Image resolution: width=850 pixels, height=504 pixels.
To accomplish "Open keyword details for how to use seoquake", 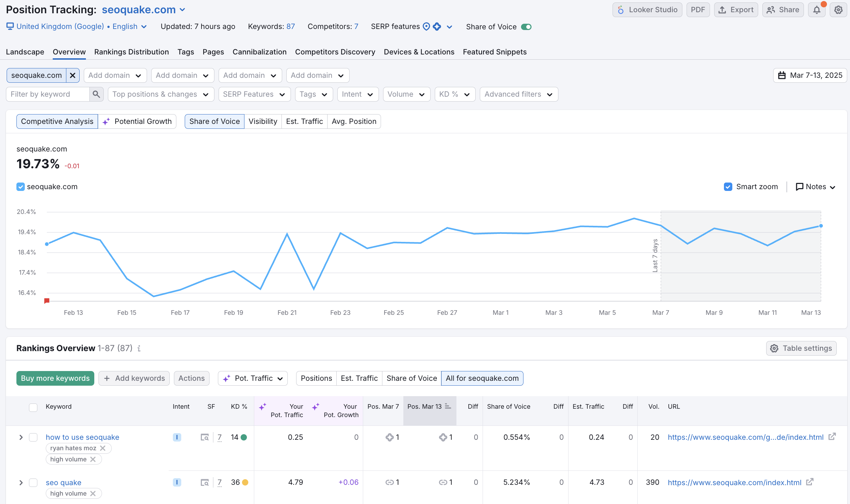I will tap(82, 437).
